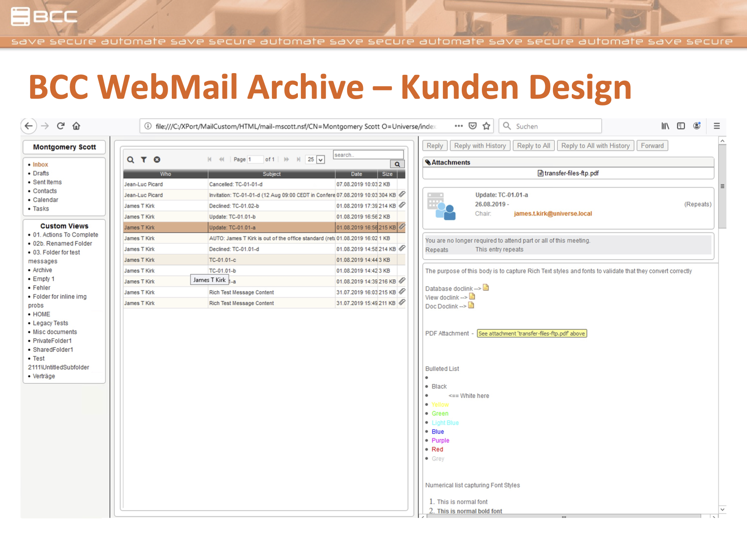
Task: Open the Doc Doclink icon
Action: tap(471, 305)
